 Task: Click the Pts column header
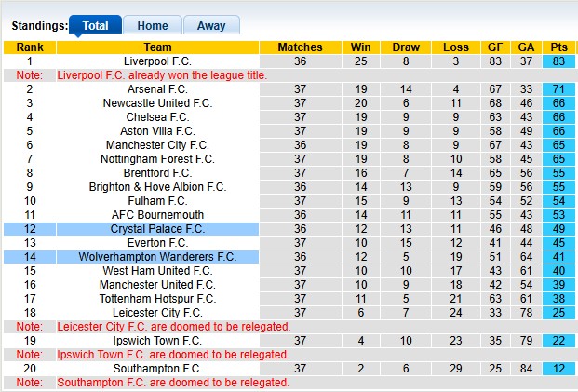pos(559,47)
